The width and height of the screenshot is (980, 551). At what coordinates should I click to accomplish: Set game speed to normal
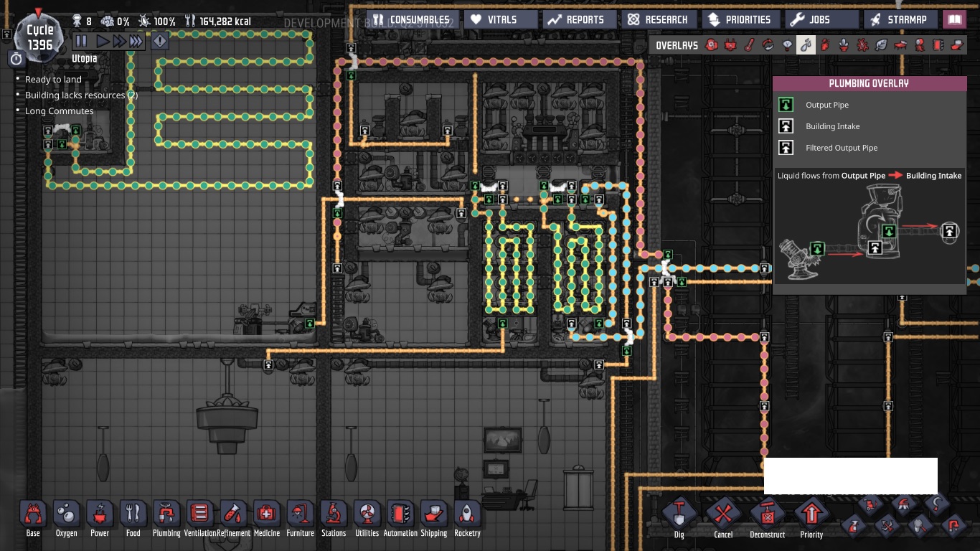[x=102, y=41]
